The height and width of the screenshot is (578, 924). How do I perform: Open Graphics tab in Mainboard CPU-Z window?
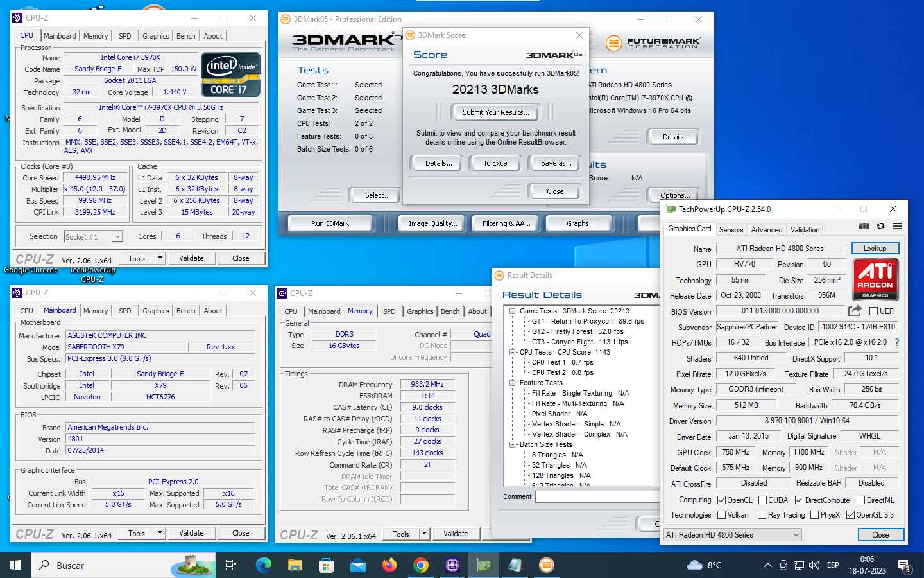pos(156,311)
